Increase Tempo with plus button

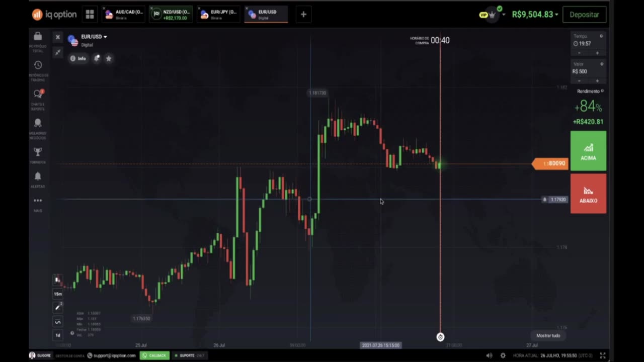pos(597,53)
